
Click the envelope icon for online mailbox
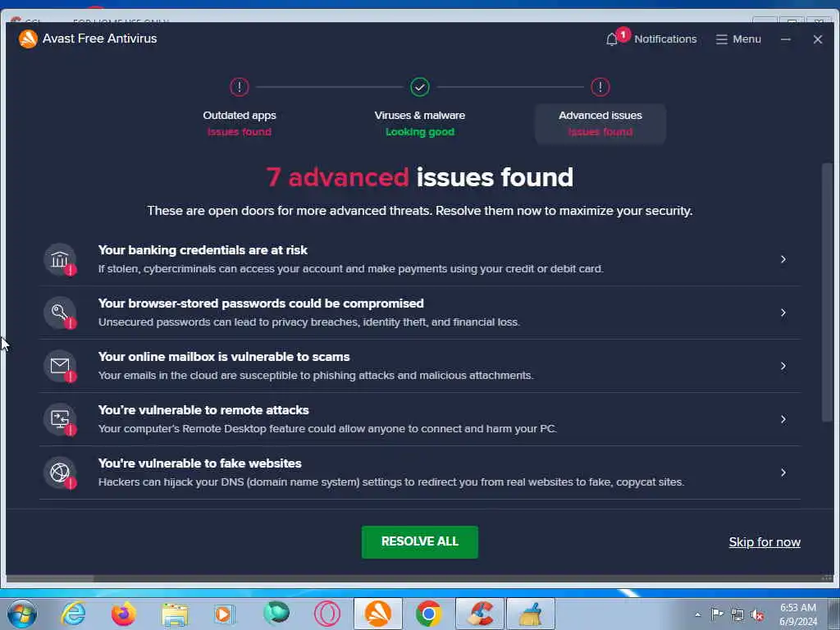59,366
